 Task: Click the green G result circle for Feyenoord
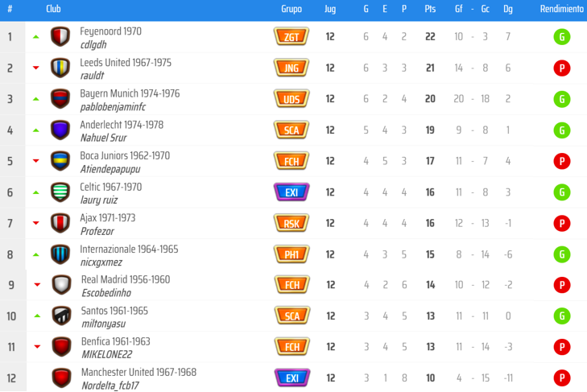(561, 37)
